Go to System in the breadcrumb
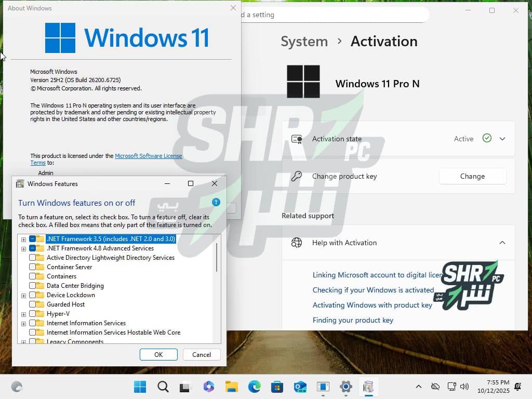 click(304, 42)
